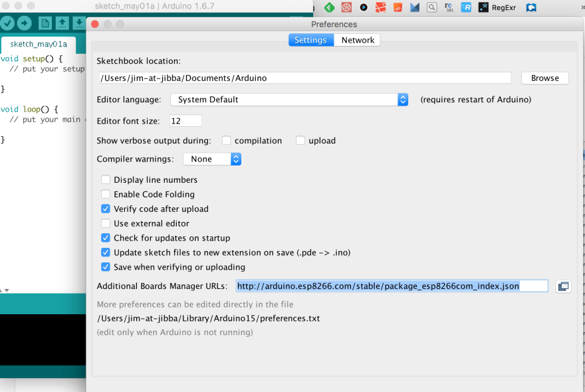Click the Sketchbook location path field
The height and width of the screenshot is (392, 585).
point(305,78)
